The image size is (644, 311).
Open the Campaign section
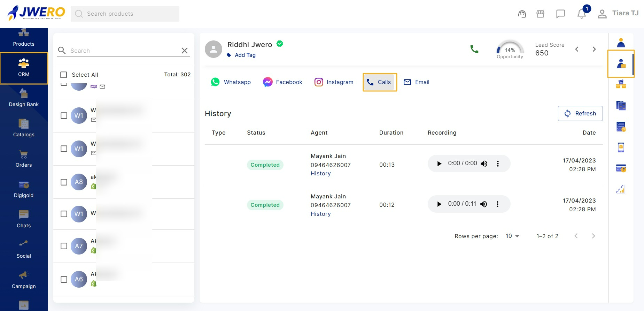[x=24, y=280]
